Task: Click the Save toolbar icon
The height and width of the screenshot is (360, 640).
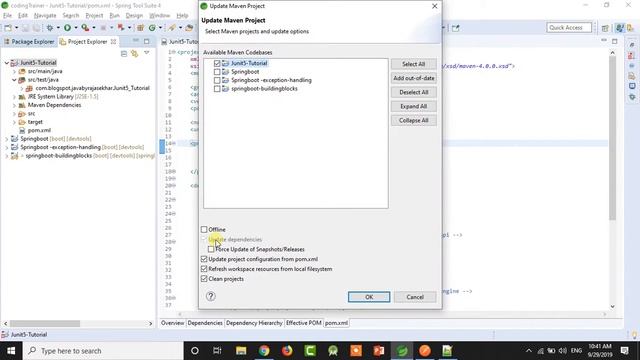Action: click(26, 28)
